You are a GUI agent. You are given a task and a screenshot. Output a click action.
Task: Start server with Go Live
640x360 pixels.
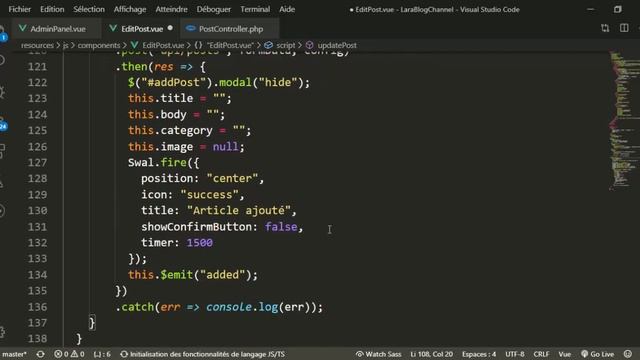click(598, 354)
